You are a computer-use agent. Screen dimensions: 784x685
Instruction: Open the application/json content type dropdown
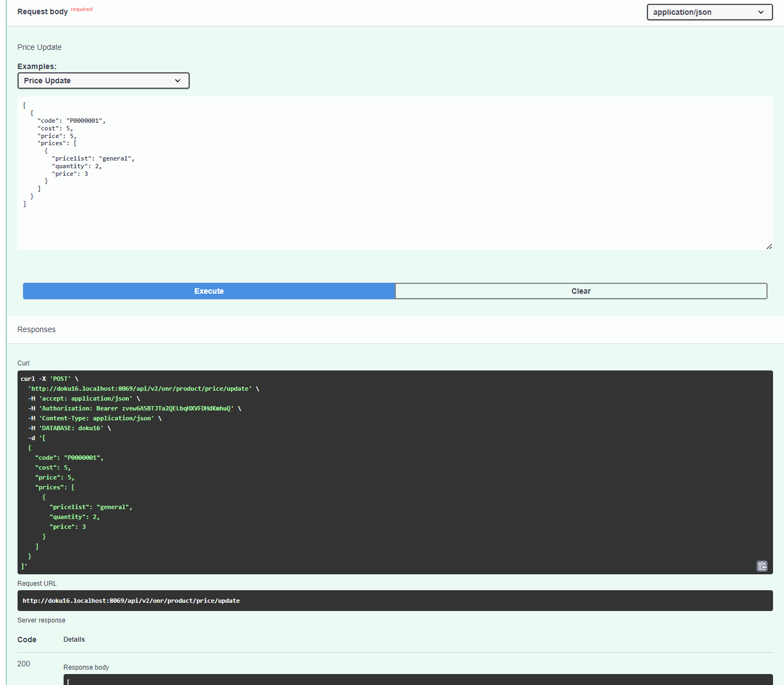[x=709, y=12]
